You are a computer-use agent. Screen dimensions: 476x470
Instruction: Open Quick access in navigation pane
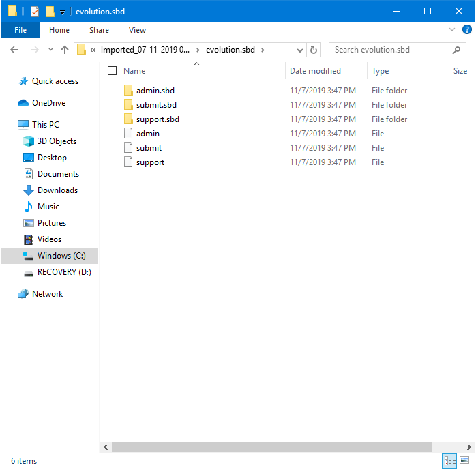coord(55,81)
